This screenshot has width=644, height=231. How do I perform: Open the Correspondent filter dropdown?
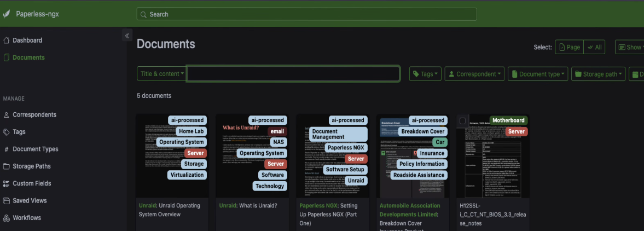474,74
